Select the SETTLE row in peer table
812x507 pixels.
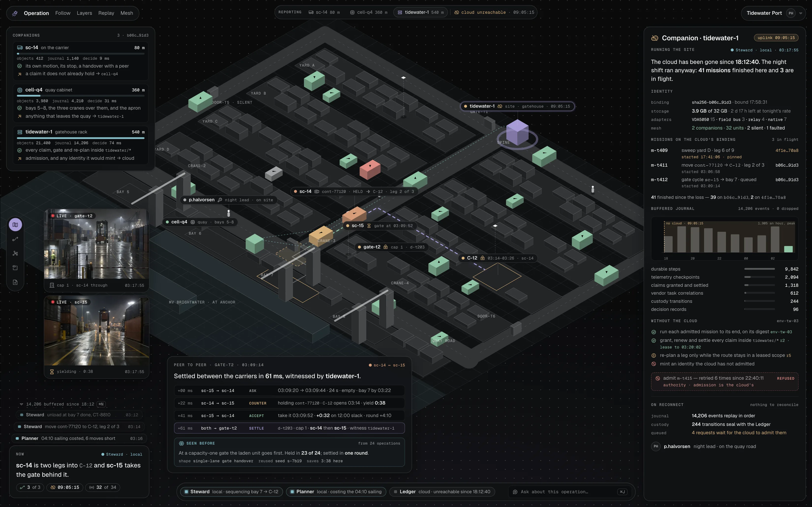289,428
